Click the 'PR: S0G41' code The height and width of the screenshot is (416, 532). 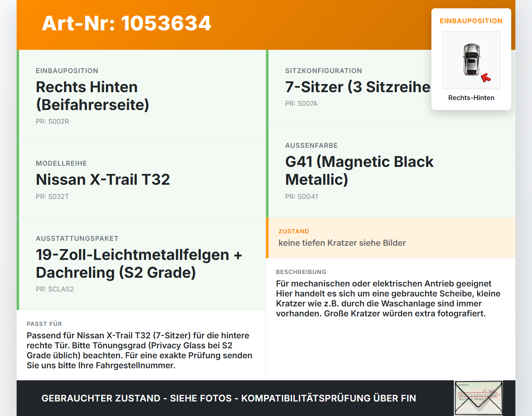coord(301,196)
